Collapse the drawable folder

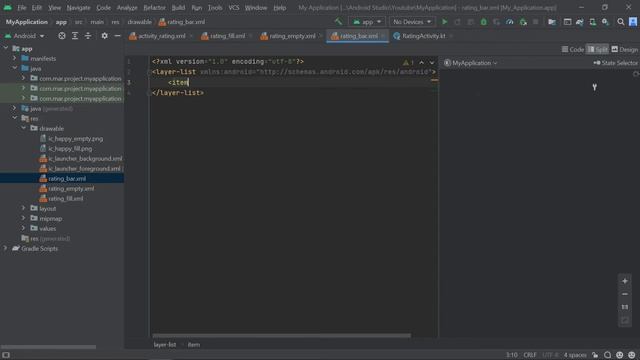point(24,128)
